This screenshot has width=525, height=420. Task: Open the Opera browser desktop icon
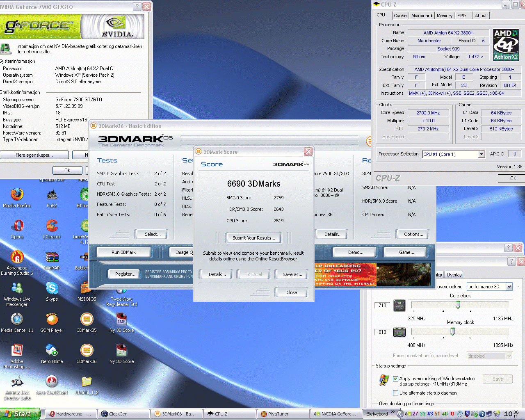pyautogui.click(x=17, y=226)
